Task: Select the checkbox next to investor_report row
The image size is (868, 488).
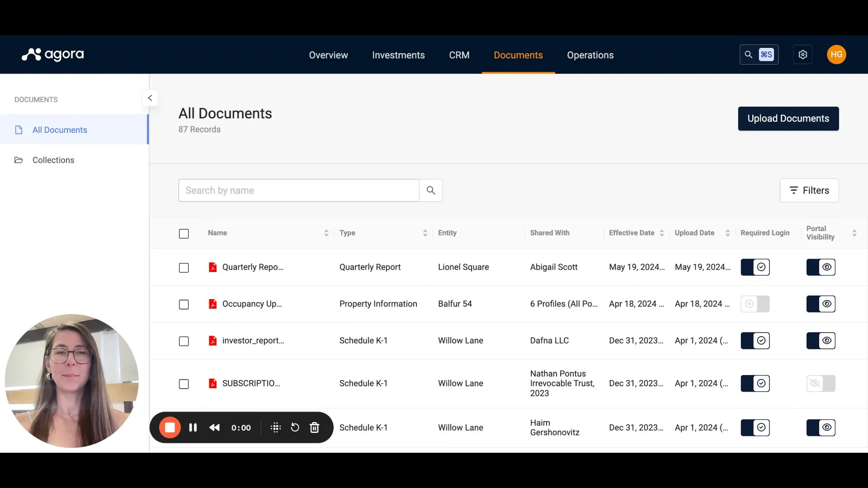Action: coord(184,341)
